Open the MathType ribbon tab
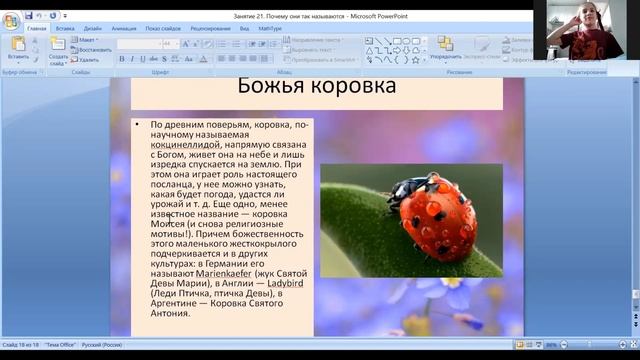Screen dimensions: 640x360 click(x=270, y=29)
